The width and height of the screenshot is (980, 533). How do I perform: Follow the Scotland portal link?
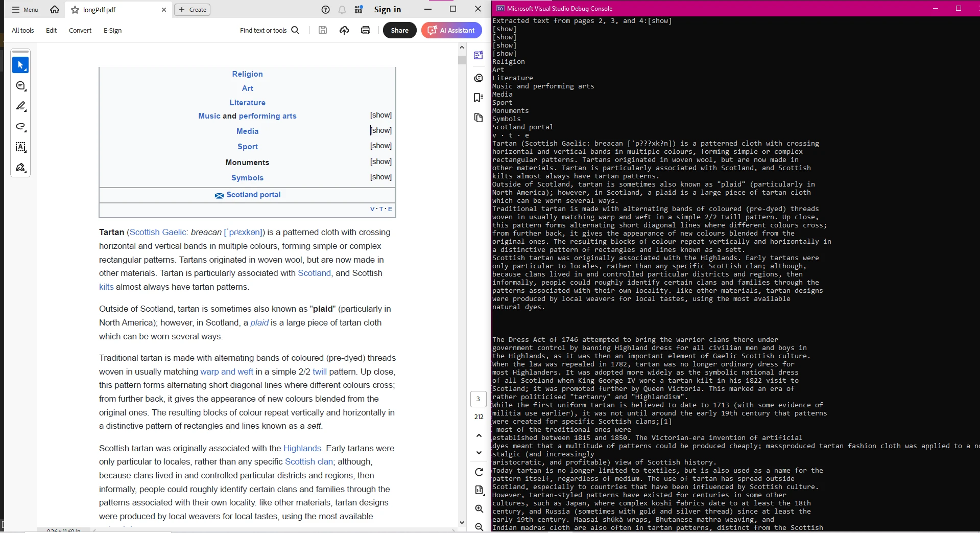pyautogui.click(x=253, y=195)
